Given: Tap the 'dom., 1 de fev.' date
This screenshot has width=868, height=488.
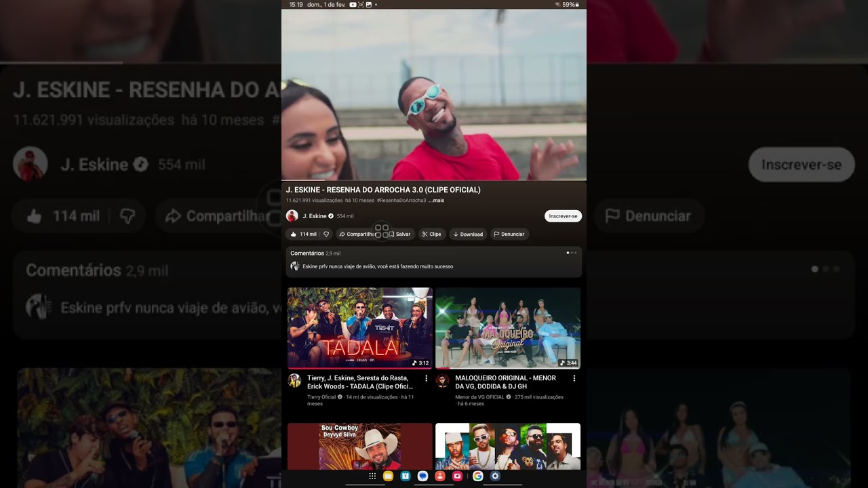Looking at the screenshot, I should (326, 4).
